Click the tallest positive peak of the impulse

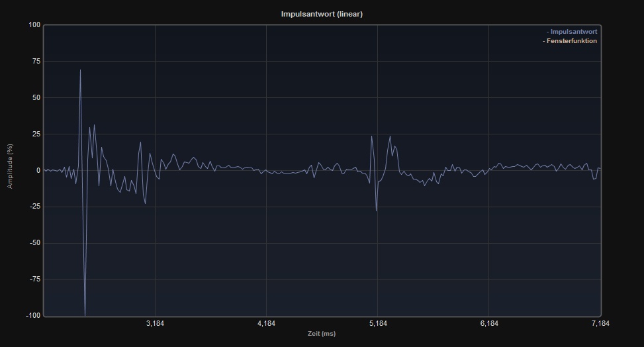coord(80,70)
